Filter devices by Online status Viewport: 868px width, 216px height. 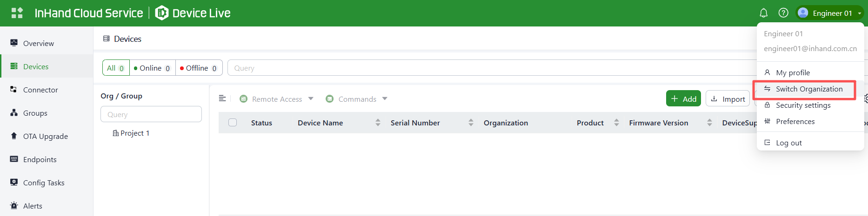click(x=152, y=68)
